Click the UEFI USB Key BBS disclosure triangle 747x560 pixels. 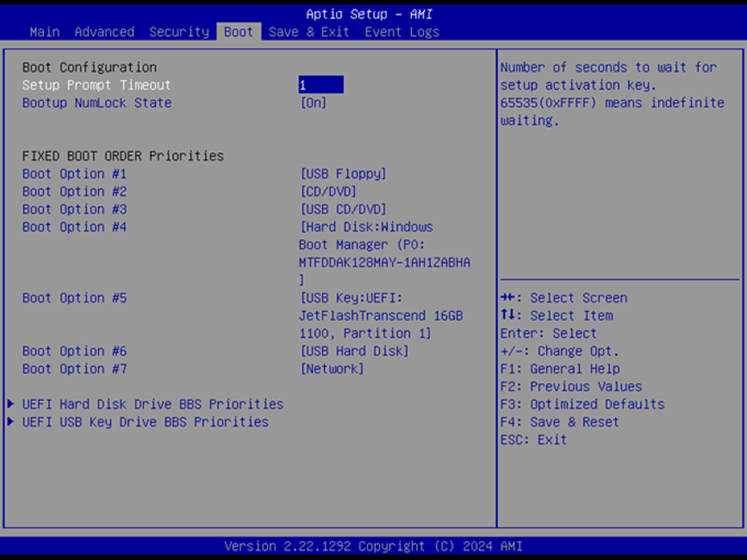pos(11,422)
